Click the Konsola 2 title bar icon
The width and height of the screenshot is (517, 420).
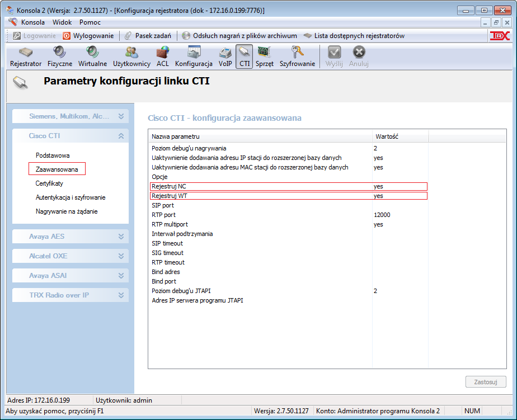10,10
